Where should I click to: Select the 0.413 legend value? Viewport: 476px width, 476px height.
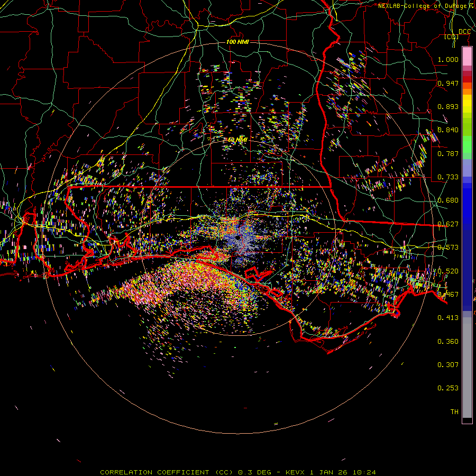[448, 318]
